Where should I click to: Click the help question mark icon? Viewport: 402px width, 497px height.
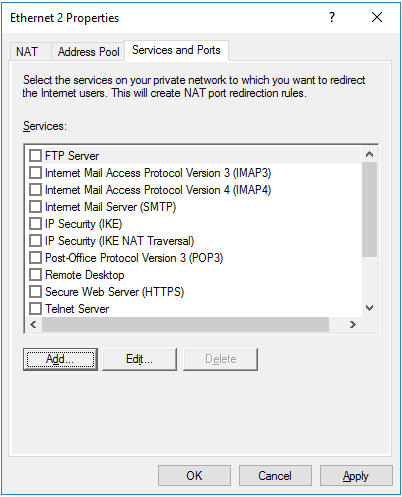(x=332, y=17)
